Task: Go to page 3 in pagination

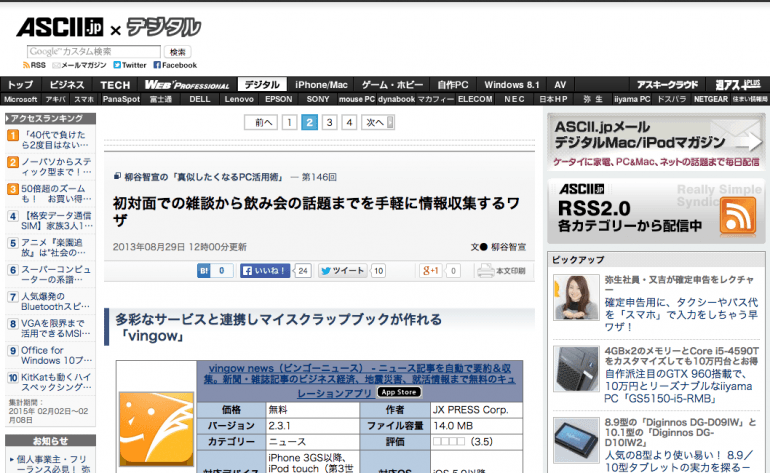Action: coord(330,122)
